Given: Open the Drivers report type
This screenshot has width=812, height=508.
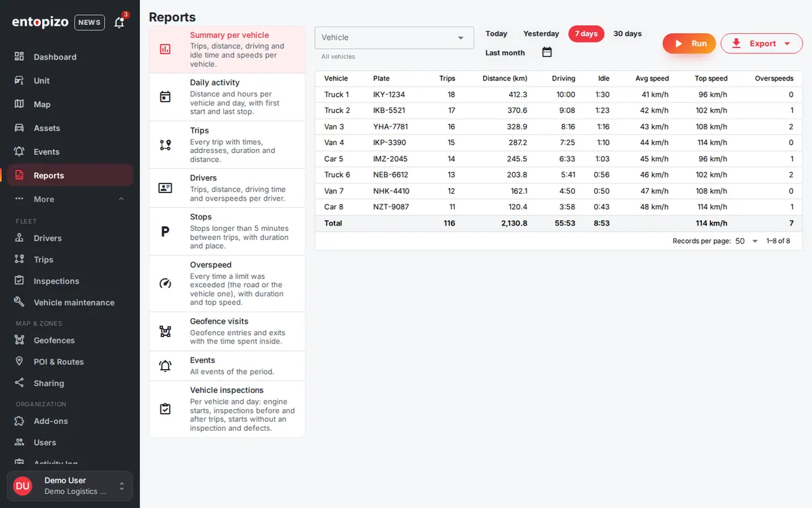Looking at the screenshot, I should (227, 188).
